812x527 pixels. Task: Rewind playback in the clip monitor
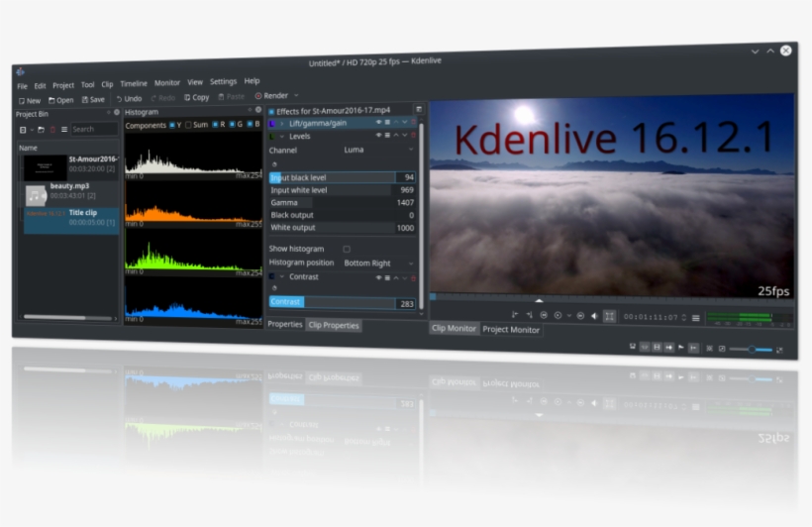544,315
